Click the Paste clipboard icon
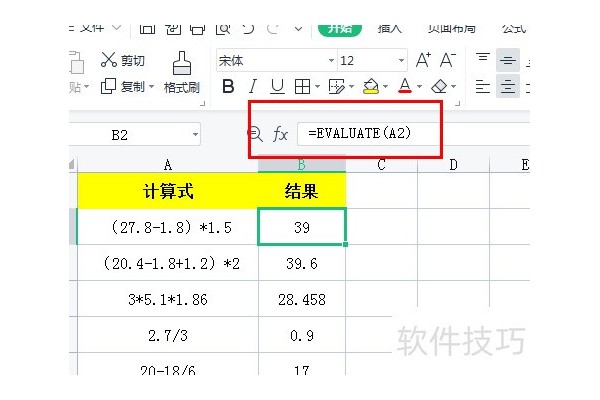Image resolution: width=600 pixels, height=400 pixels. pyautogui.click(x=77, y=62)
